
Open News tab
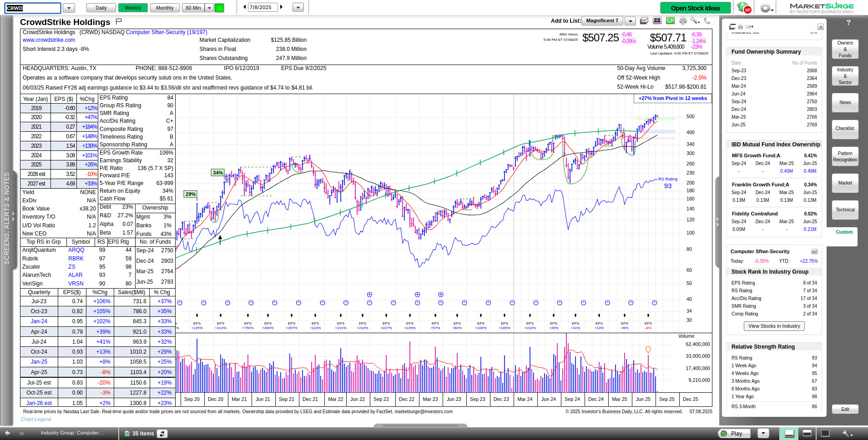point(845,103)
